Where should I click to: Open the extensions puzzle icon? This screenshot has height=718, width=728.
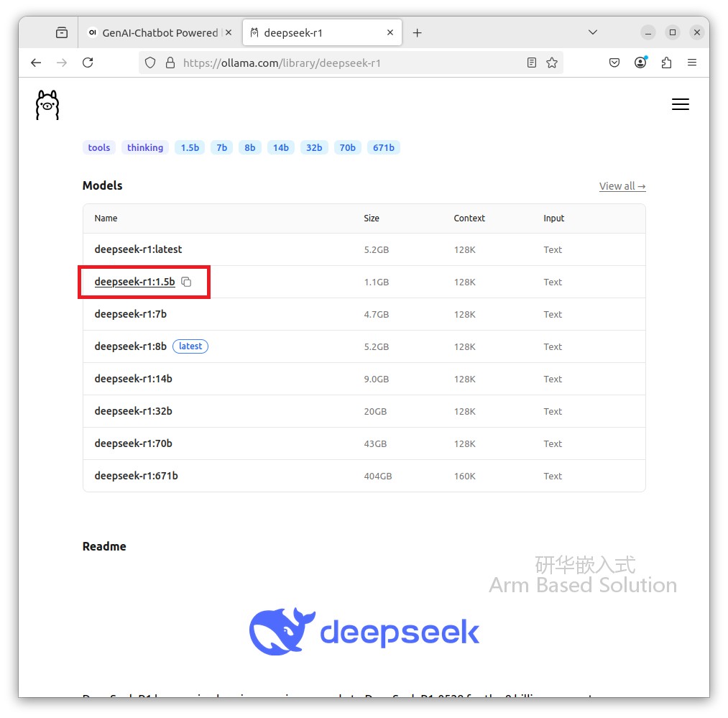pyautogui.click(x=666, y=63)
